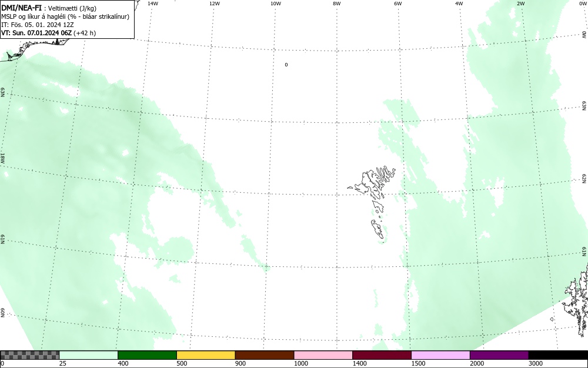Screen dimensions: 588x368
Task: Click the "61N" label on the left edge
Action: click(2, 239)
